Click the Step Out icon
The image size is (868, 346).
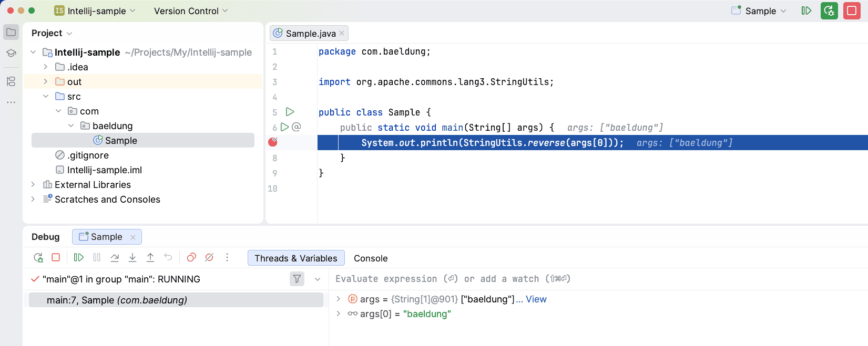pos(150,257)
